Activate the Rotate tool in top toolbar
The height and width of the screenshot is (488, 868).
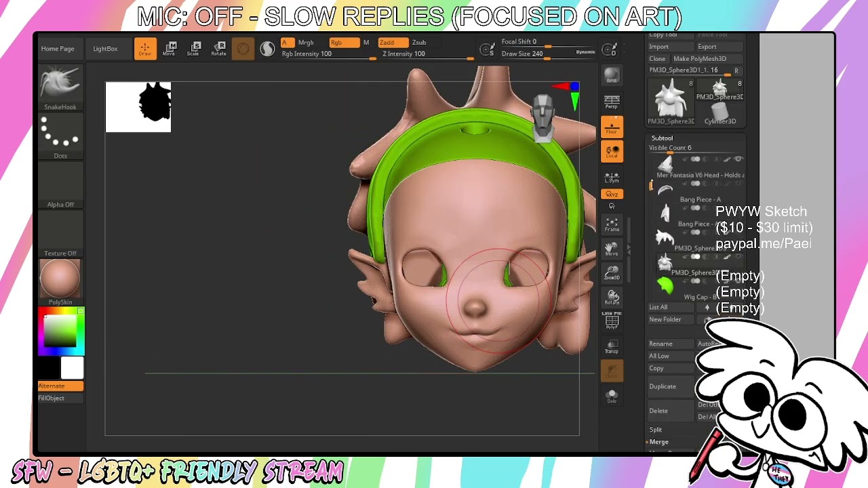[x=218, y=49]
